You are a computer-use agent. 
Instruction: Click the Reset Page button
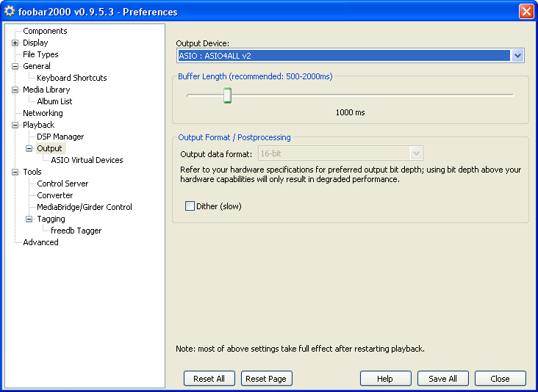tap(266, 379)
